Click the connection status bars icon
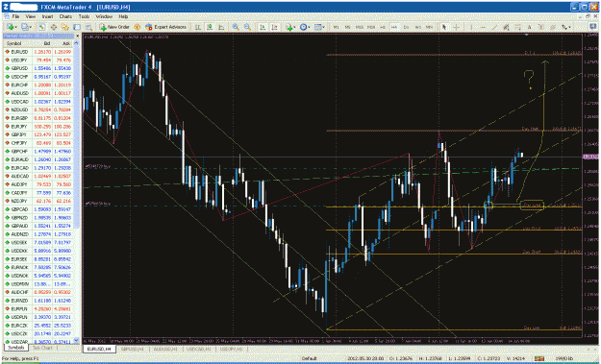Viewport: 601px width, 364px height. click(539, 358)
